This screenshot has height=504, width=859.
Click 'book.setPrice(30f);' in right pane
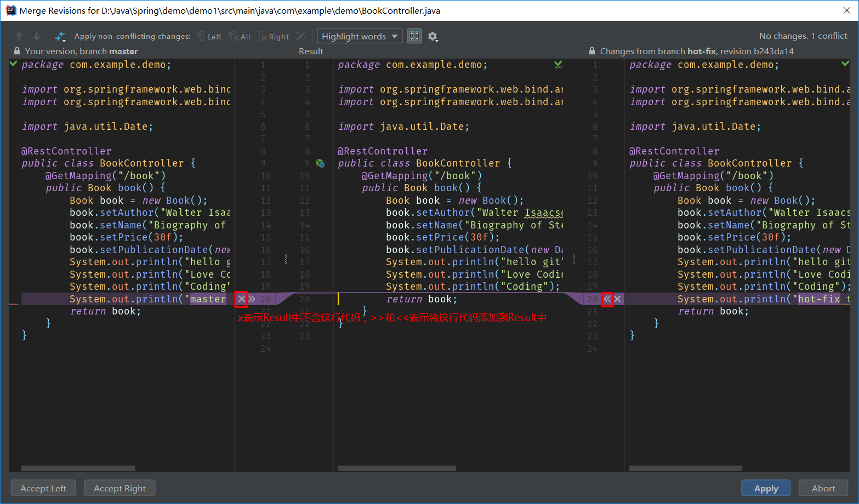[735, 237]
